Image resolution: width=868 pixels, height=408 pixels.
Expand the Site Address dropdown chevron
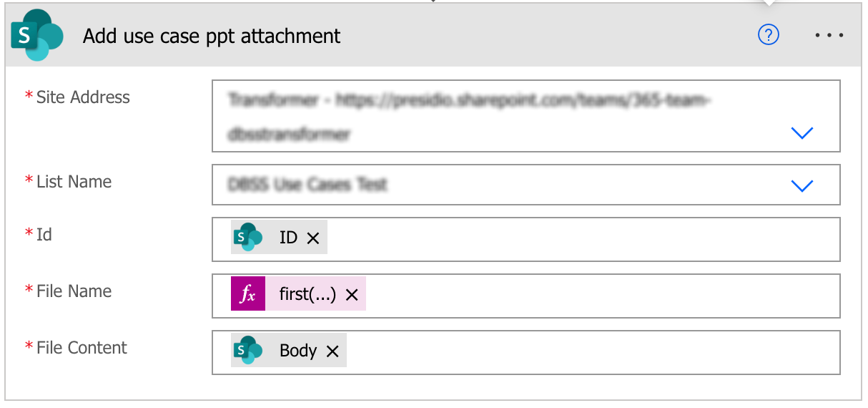pyautogui.click(x=802, y=132)
